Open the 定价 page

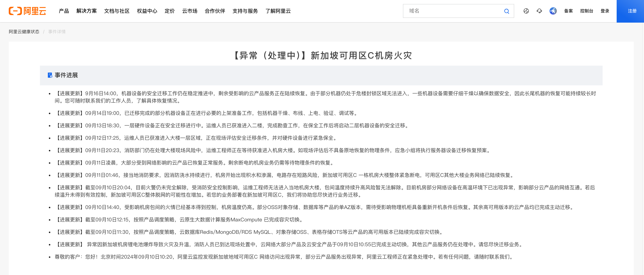pos(170,11)
